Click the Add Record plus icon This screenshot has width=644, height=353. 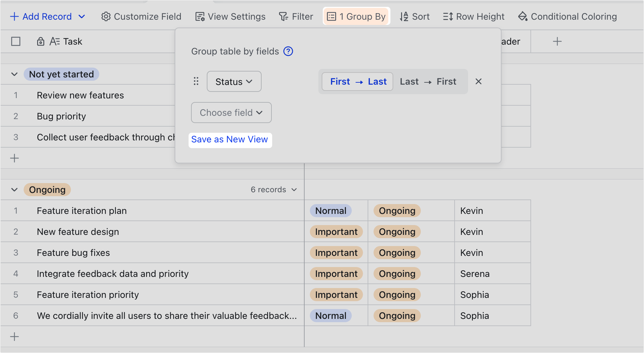(14, 16)
